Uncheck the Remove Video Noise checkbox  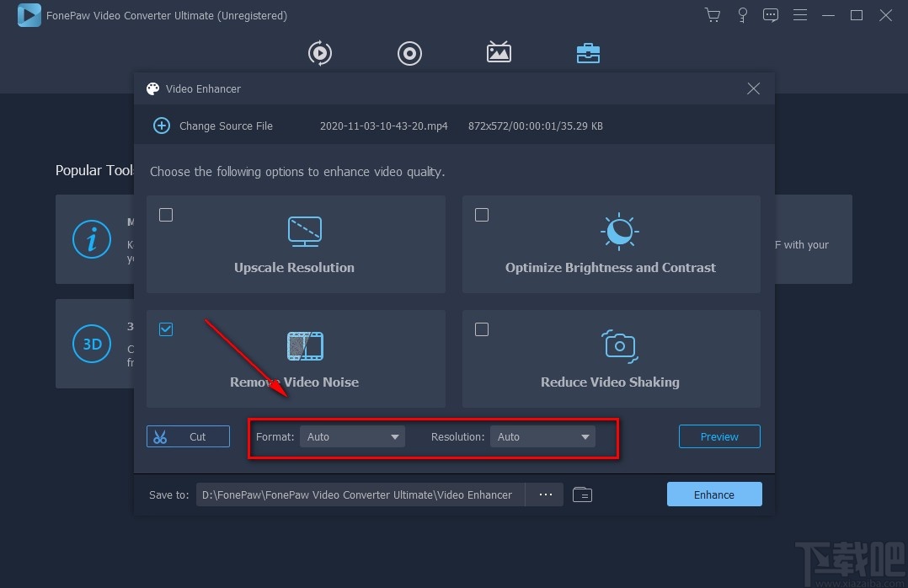click(166, 329)
